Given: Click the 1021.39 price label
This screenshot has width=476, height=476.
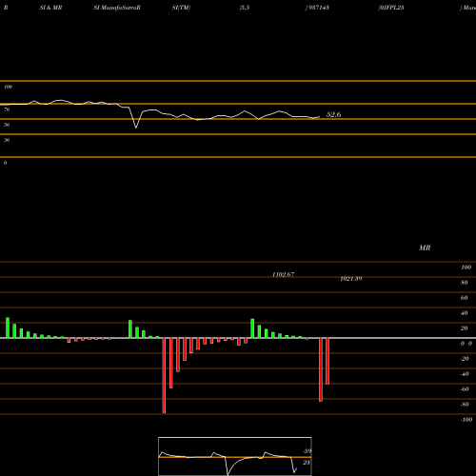Looking at the screenshot, I should pyautogui.click(x=351, y=279).
